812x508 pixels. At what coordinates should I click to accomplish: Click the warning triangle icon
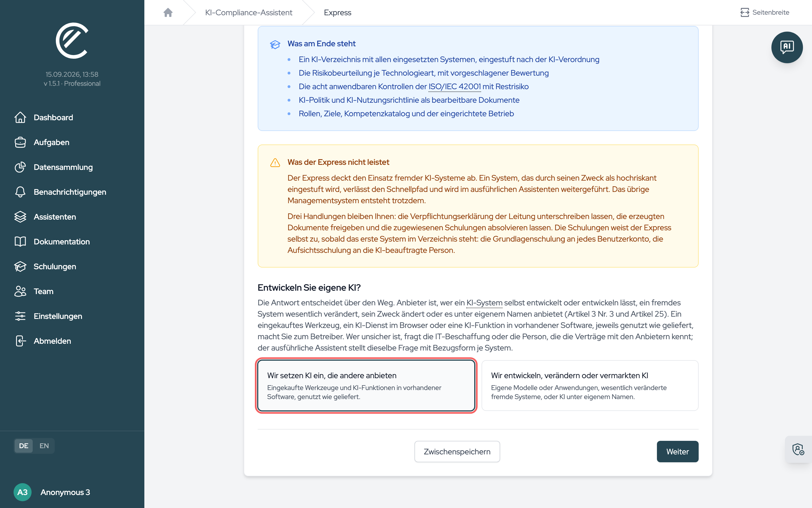tap(275, 163)
